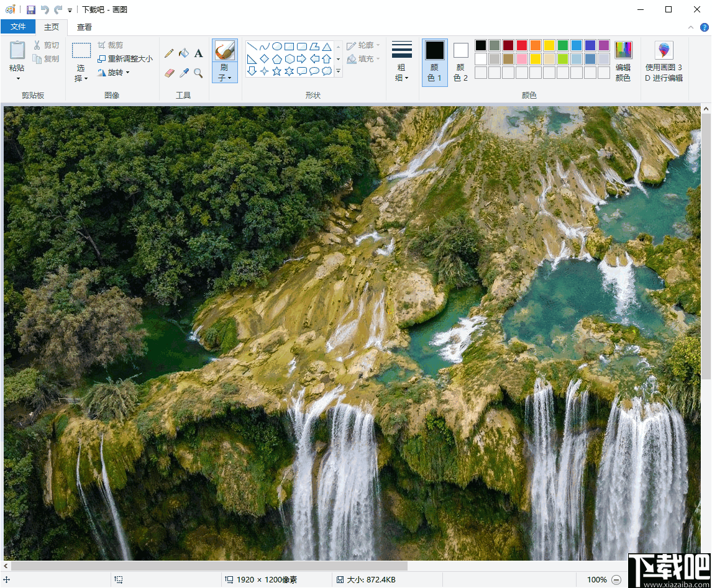Maximize the Paint window
The image size is (712, 588).
coord(669,9)
